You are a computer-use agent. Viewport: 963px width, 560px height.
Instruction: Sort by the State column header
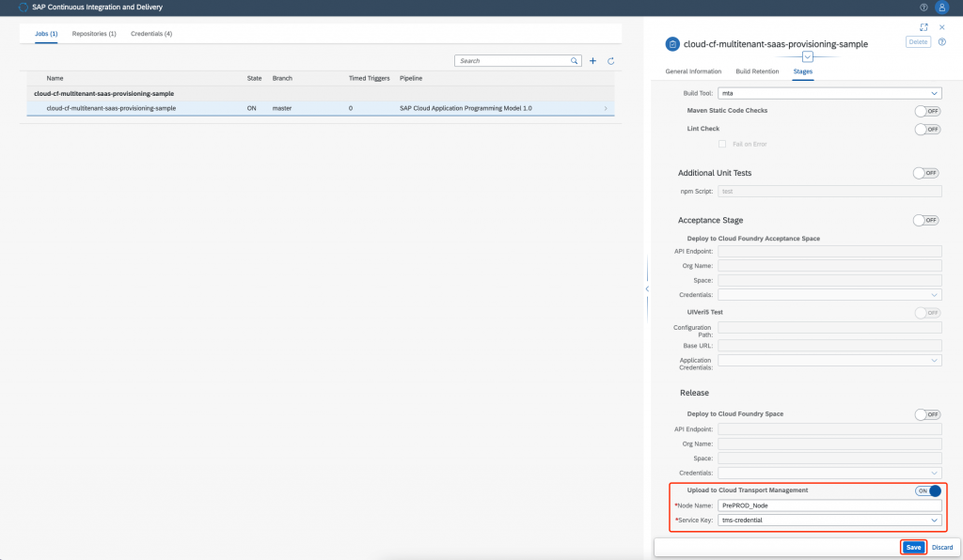[x=254, y=79]
